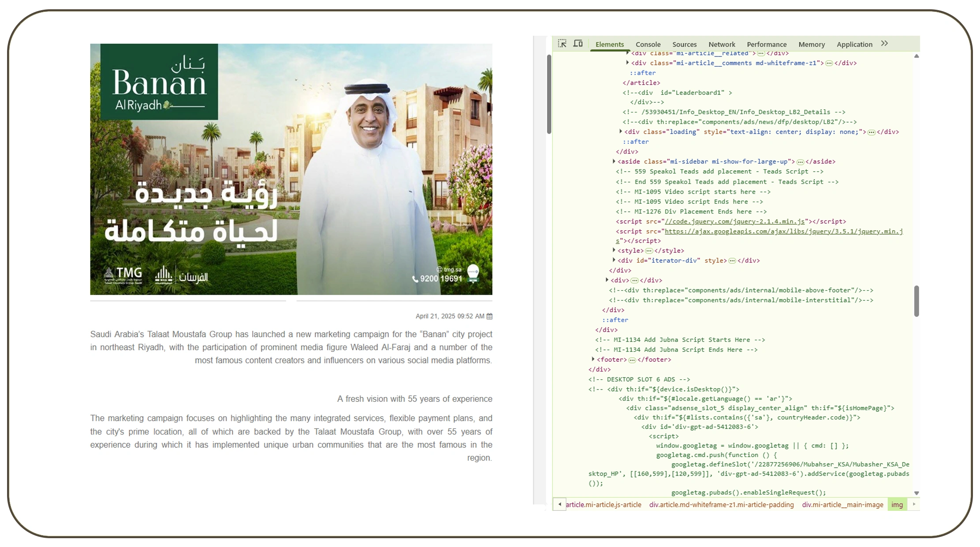Select 'MI-1134 Add Jubna Script Ends Here' comment
This screenshot has height=547, width=980.
[x=676, y=350]
